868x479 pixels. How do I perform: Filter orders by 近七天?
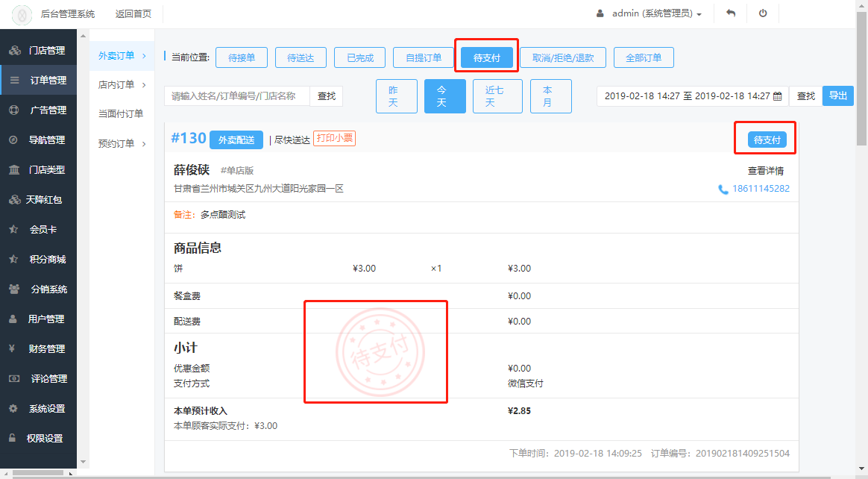coord(497,96)
